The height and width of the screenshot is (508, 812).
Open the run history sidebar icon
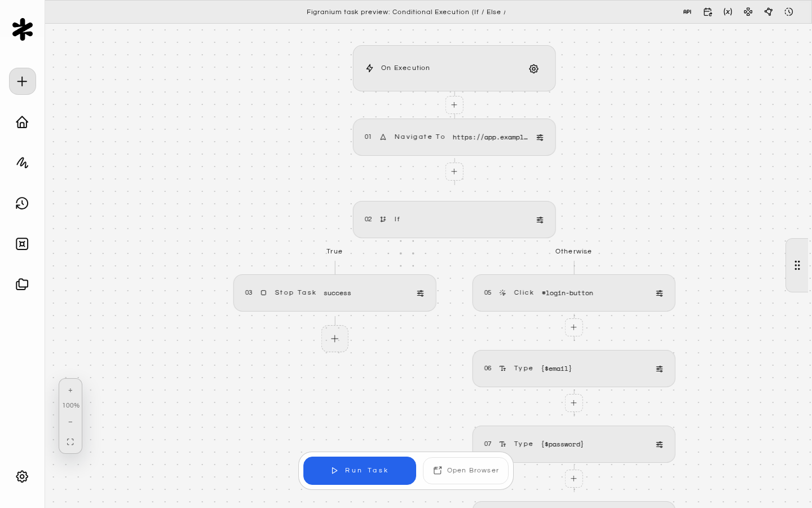click(x=22, y=203)
